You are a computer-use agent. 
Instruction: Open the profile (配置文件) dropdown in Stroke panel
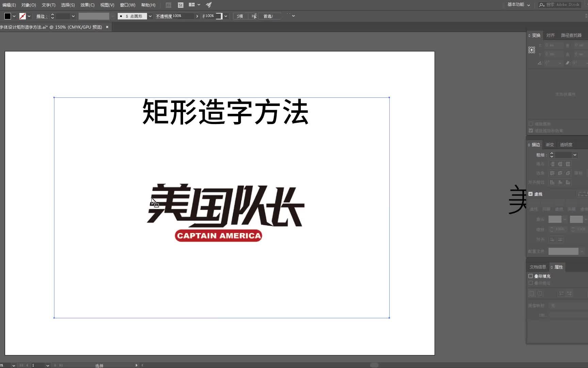tap(582, 251)
